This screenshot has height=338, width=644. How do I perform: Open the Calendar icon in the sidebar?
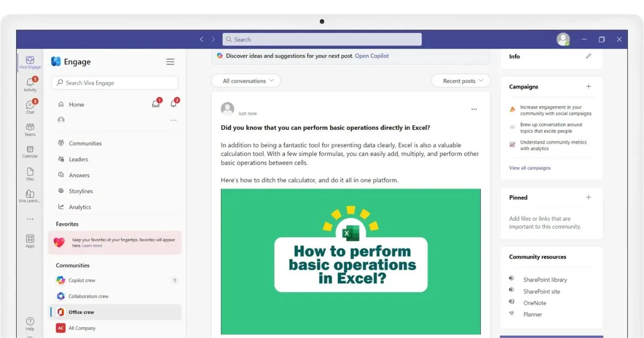point(30,152)
